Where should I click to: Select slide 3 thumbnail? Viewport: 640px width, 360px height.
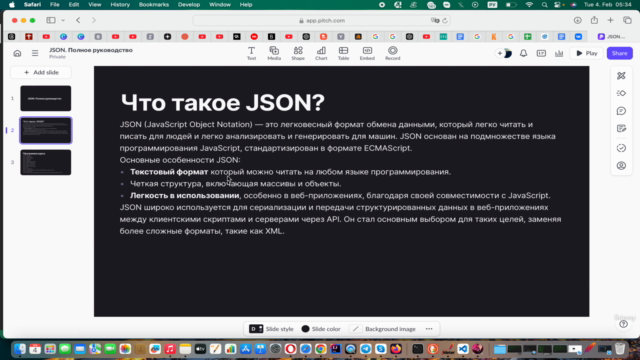click(x=46, y=162)
